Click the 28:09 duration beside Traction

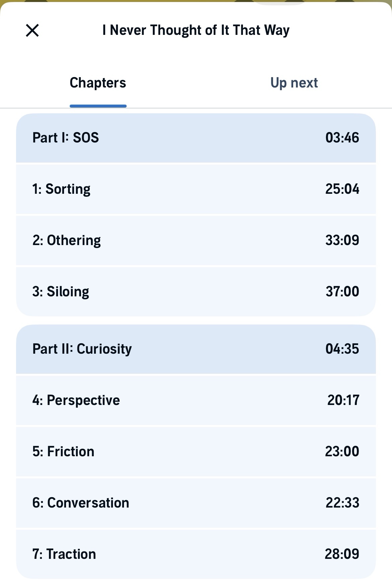point(342,554)
